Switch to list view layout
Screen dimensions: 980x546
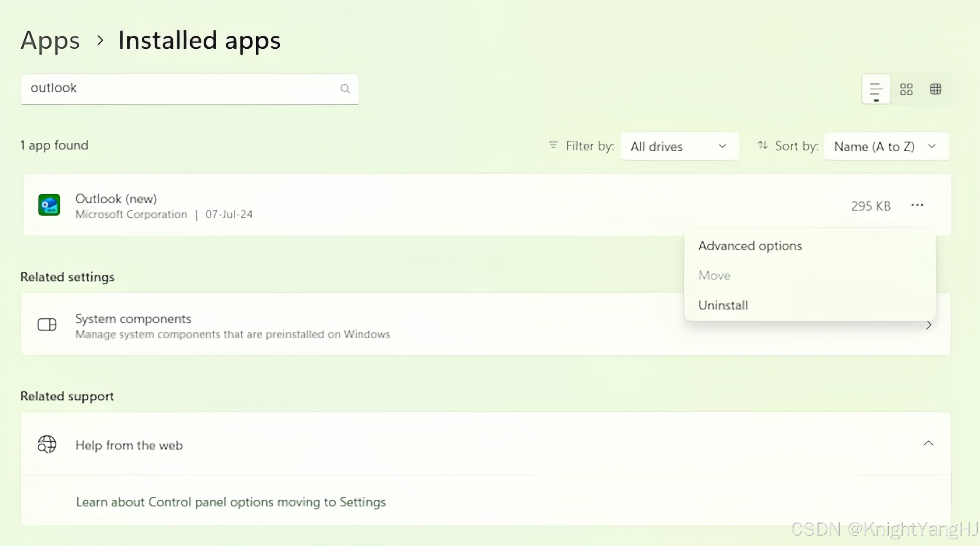pyautogui.click(x=876, y=89)
